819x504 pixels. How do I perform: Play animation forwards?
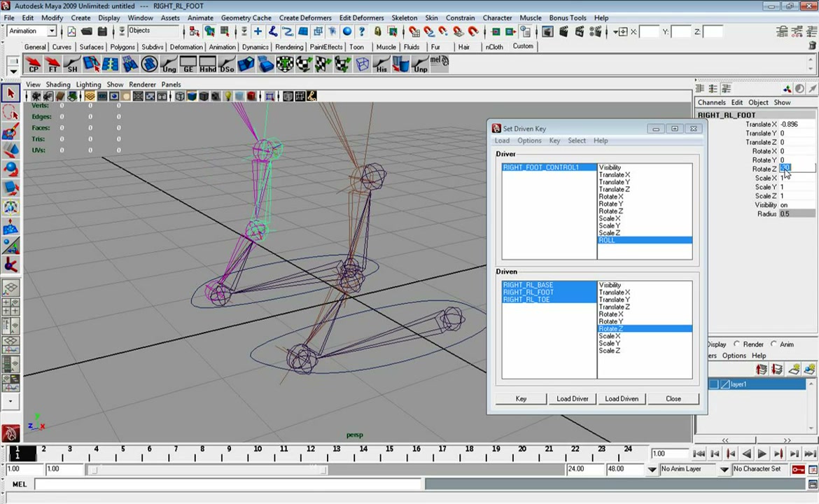tap(762, 454)
